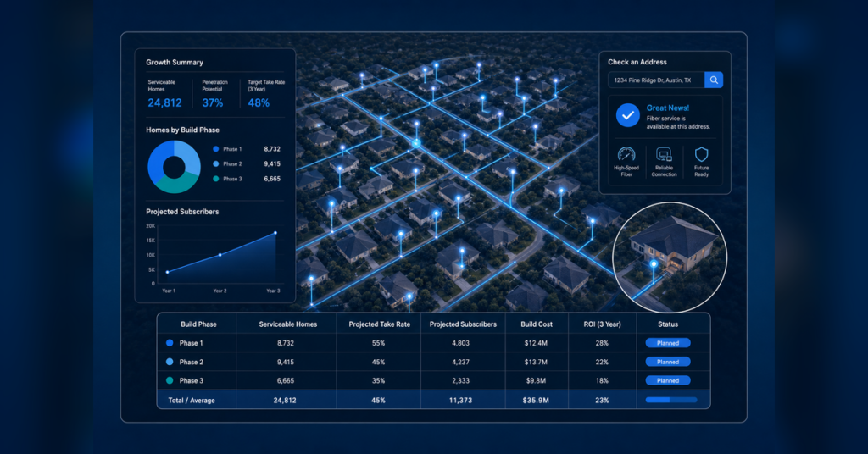Click the $12.4M build cost cell
The width and height of the screenshot is (868, 454).
(x=536, y=343)
